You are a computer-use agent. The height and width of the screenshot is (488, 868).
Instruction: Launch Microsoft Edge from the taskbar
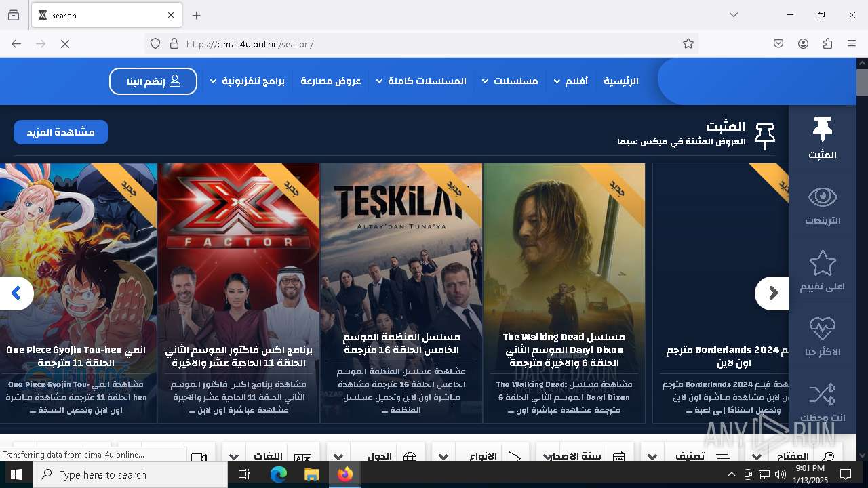[279, 474]
